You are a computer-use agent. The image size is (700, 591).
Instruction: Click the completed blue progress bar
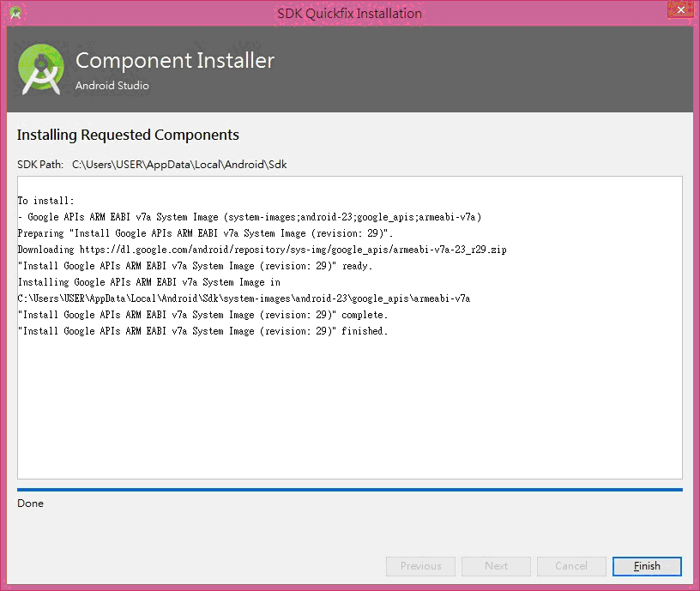349,490
